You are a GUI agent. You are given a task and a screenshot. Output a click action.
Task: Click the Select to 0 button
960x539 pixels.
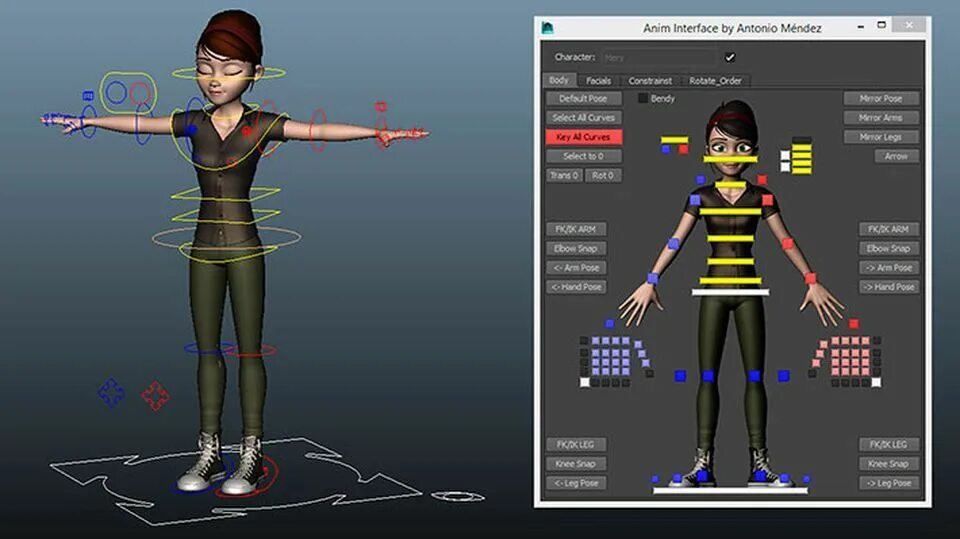(x=583, y=156)
